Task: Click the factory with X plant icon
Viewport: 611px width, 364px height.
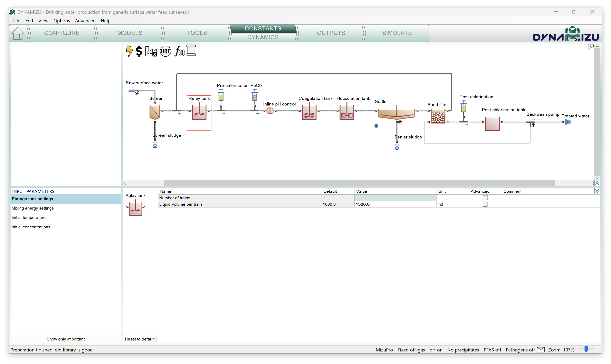Action: 151,51
